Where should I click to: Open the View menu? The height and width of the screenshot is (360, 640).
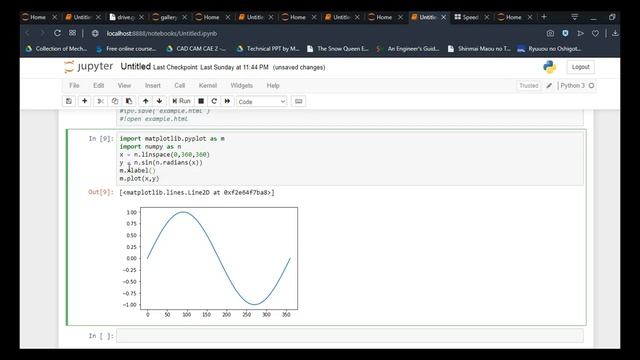click(124, 86)
